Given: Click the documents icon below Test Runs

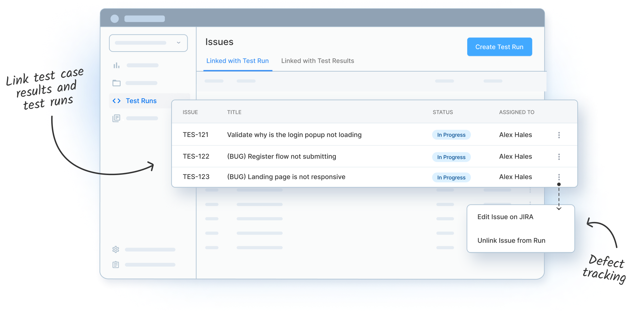Looking at the screenshot, I should coord(116,118).
